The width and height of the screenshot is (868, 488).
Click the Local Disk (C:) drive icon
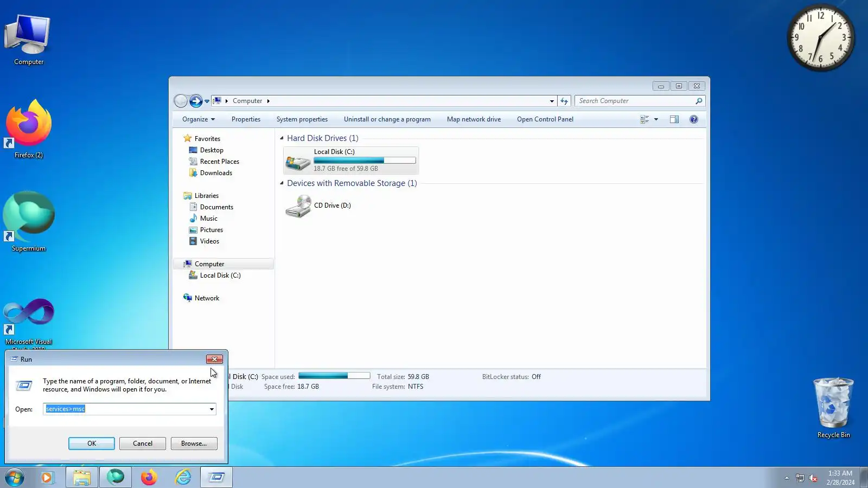pos(298,160)
